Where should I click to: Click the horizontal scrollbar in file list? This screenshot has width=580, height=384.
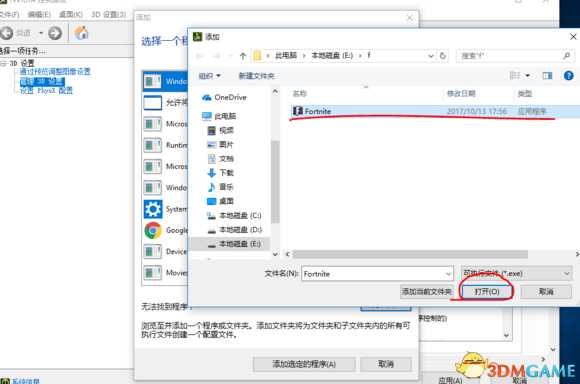(x=410, y=254)
